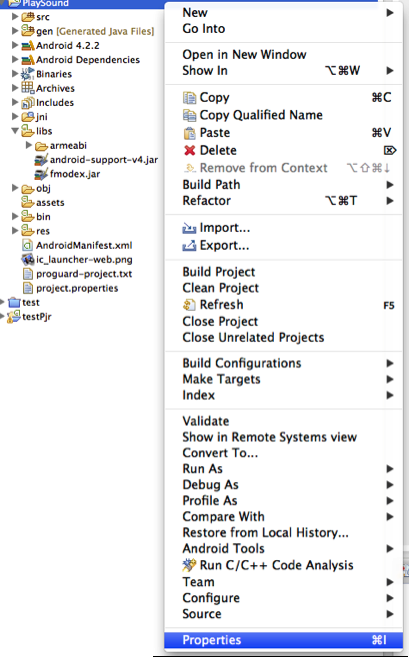The image size is (409, 657).
Task: Expand the Android Dependencies node
Action: pos(15,59)
